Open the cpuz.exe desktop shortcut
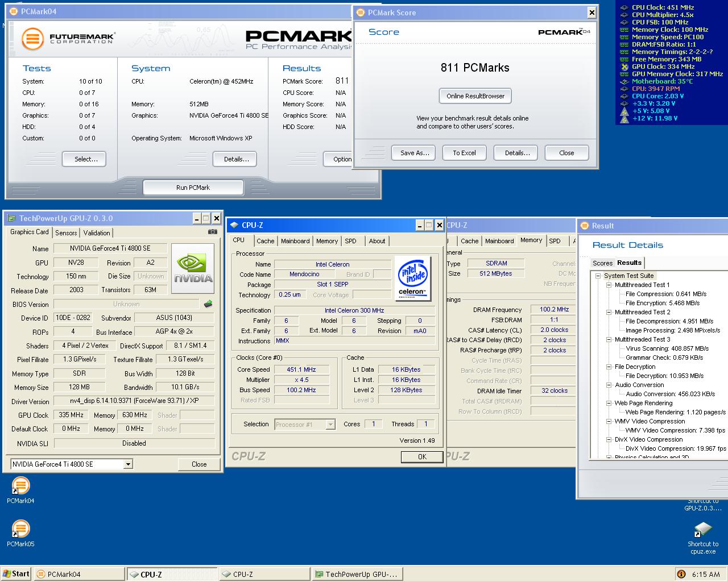The width and height of the screenshot is (728, 582). [703, 538]
